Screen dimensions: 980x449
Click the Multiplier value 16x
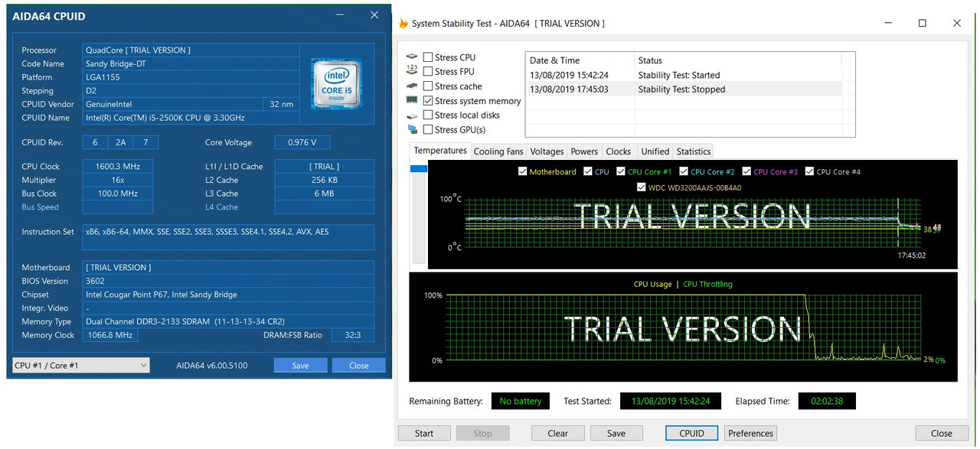pyautogui.click(x=118, y=180)
